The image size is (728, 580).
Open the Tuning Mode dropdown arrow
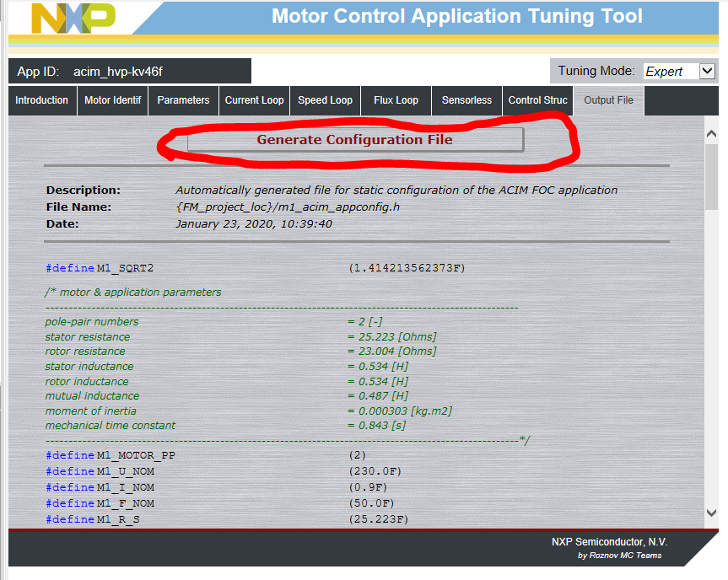coord(707,72)
